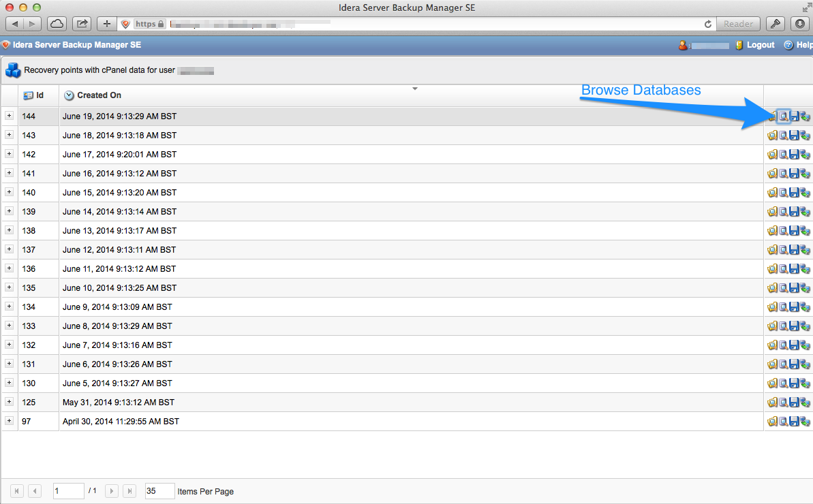Go back in the browser
The height and width of the screenshot is (504, 813).
[14, 24]
